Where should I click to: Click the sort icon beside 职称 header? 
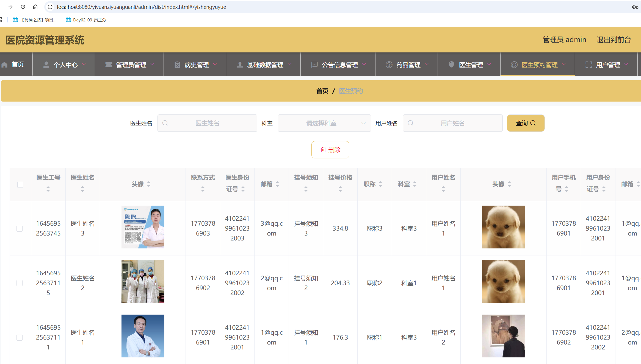click(380, 184)
